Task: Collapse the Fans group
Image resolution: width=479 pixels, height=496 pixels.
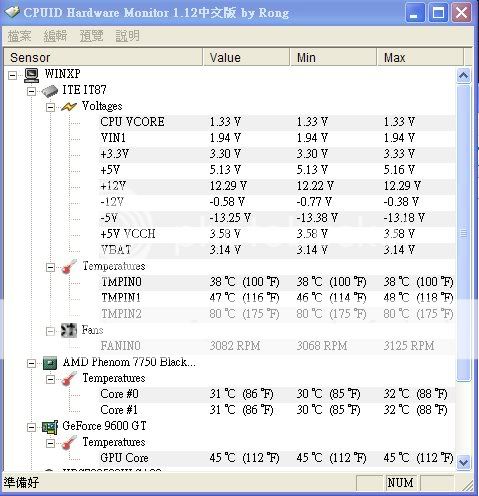Action: [50, 331]
